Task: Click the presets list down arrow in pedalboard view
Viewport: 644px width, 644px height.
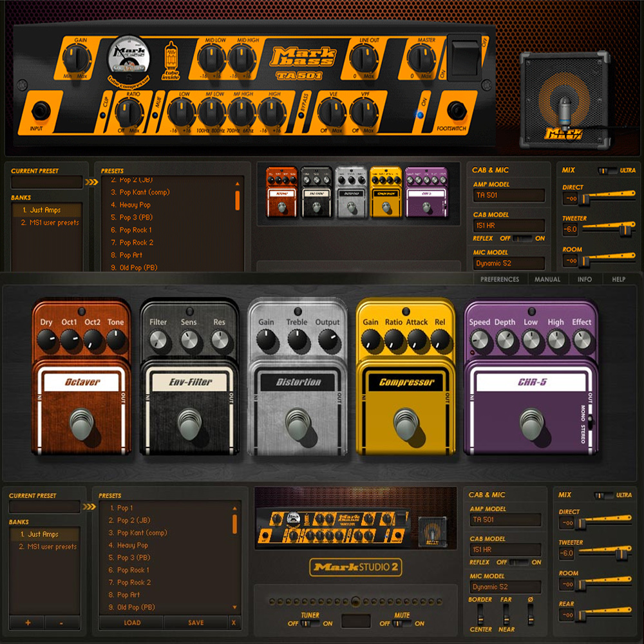Action: point(234,607)
